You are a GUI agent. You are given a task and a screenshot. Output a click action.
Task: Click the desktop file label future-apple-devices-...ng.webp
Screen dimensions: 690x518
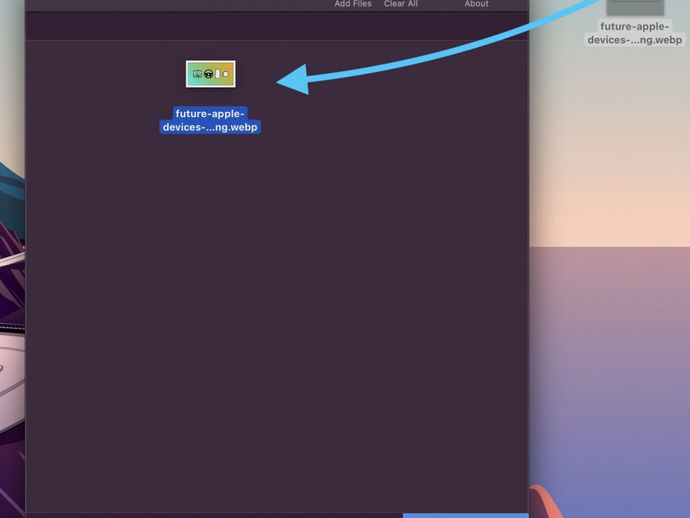point(635,33)
